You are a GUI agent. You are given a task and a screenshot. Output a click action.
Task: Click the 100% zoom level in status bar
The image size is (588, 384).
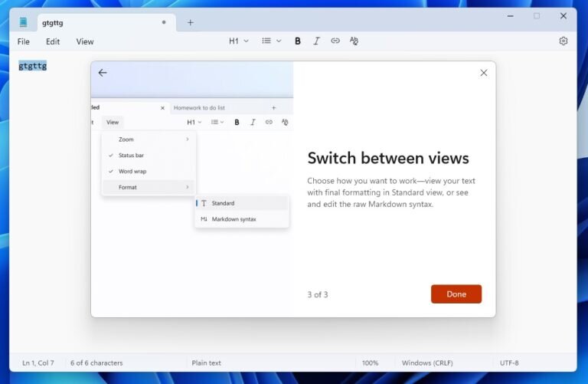[x=370, y=363]
